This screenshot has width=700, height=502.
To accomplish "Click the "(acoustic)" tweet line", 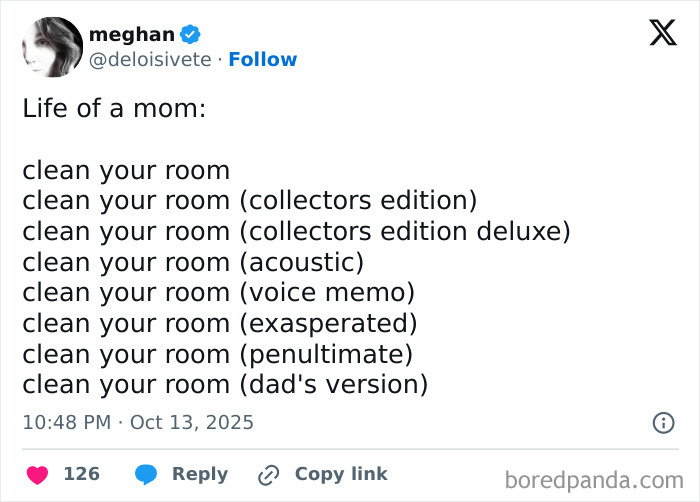I will tap(193, 262).
